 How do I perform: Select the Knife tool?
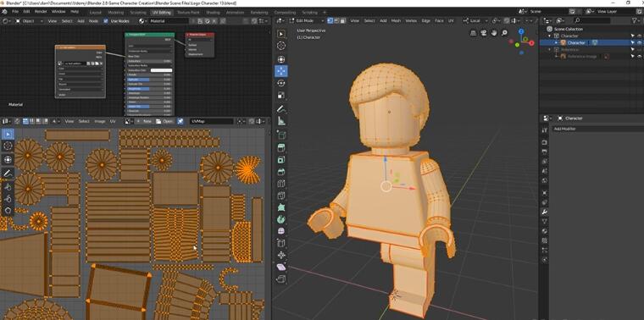click(x=281, y=196)
